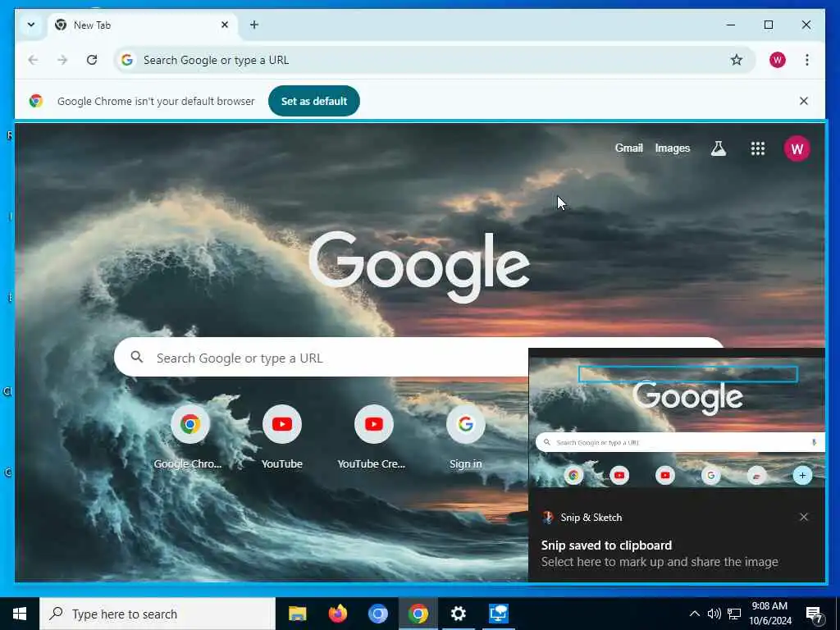Image resolution: width=840 pixels, height=630 pixels.
Task: Switch to Google Chrome taskbar icon
Action: pyautogui.click(x=418, y=614)
